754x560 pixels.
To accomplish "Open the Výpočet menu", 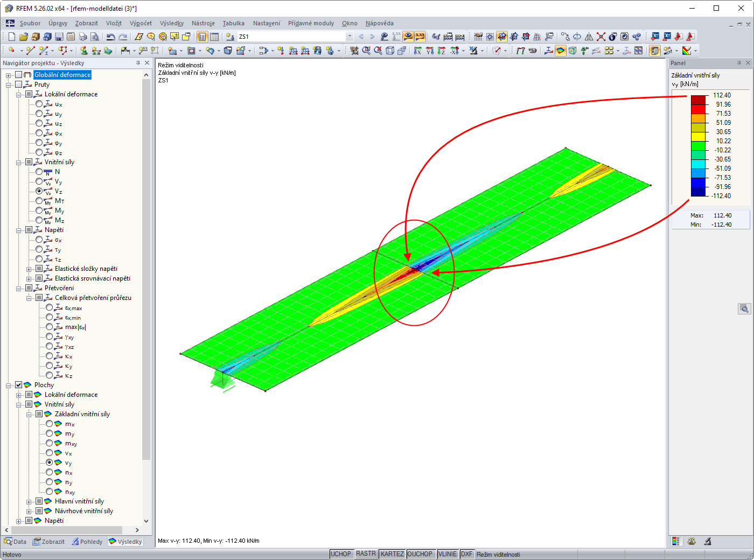I will 141,23.
